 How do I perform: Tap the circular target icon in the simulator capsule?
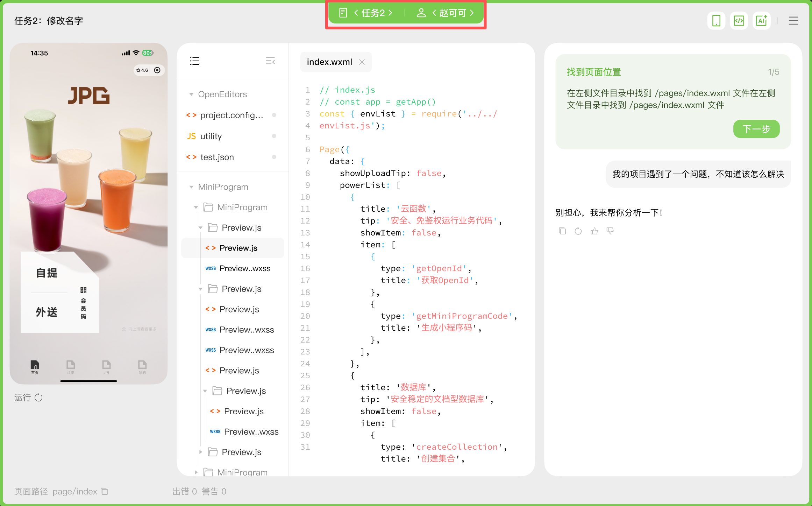click(x=157, y=70)
